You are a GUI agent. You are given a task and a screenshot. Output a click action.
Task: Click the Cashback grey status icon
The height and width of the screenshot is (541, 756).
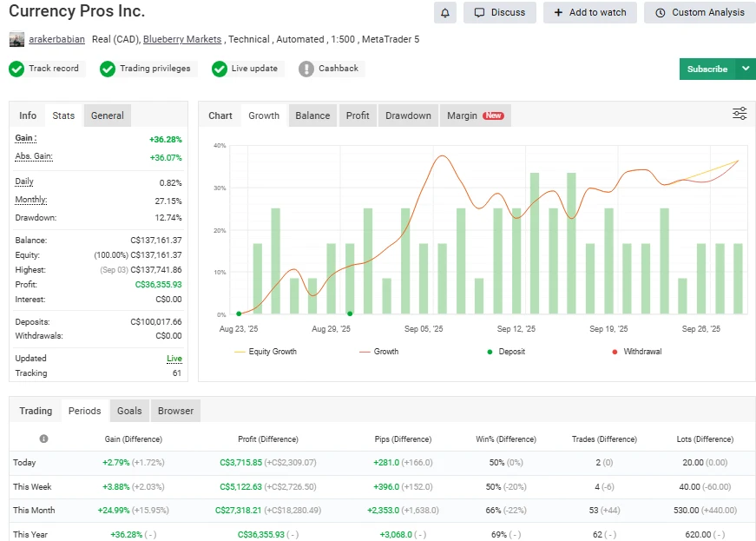[x=306, y=69]
